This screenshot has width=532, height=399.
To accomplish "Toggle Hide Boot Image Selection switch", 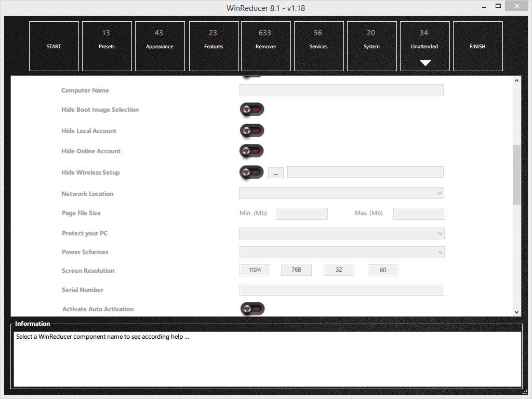I will (x=252, y=110).
